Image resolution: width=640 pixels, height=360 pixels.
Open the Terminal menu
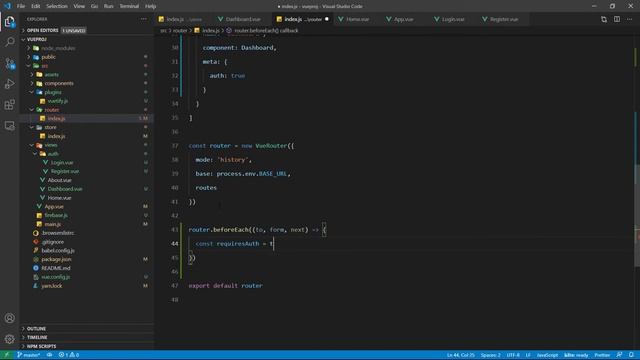click(129, 6)
